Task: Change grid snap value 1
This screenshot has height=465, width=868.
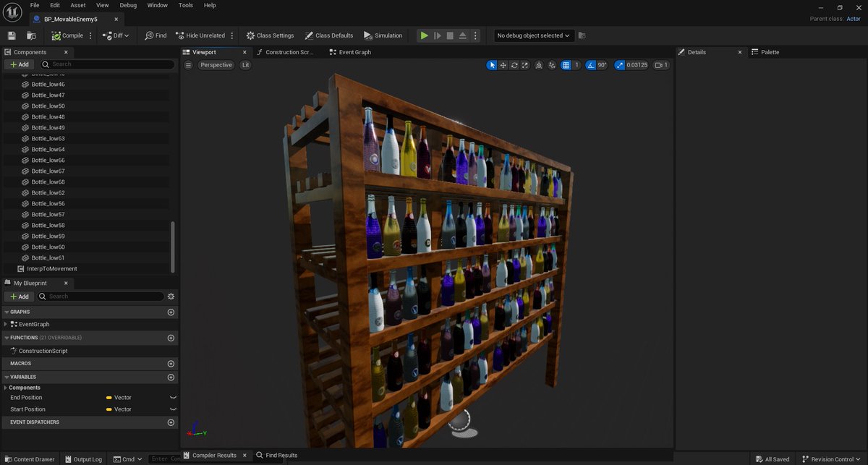Action: tap(577, 65)
